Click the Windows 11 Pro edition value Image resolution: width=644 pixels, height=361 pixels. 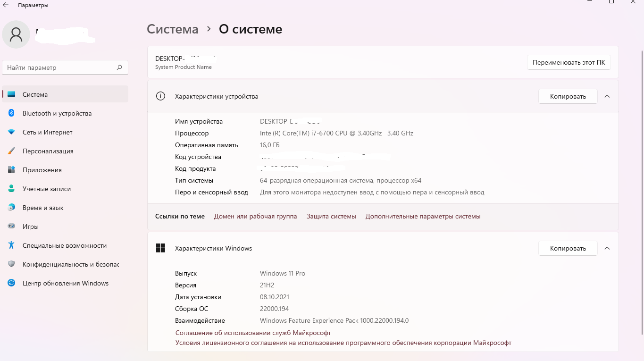coord(283,274)
